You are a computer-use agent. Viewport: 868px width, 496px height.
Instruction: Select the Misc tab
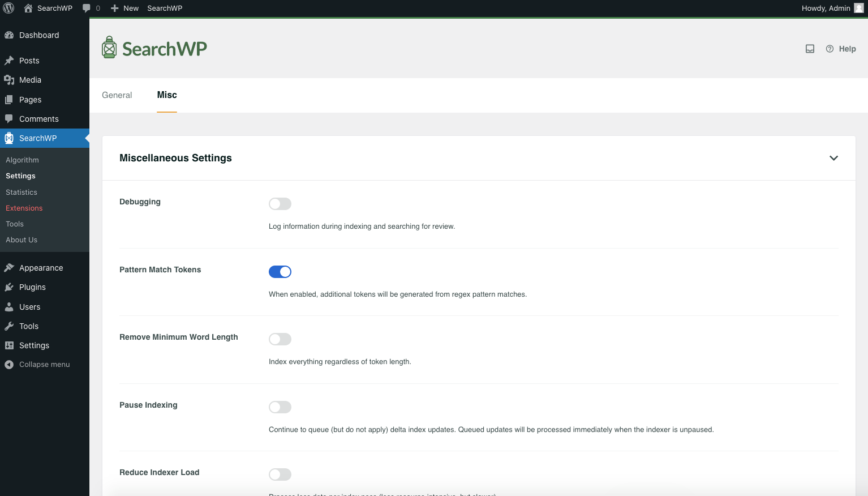point(167,95)
